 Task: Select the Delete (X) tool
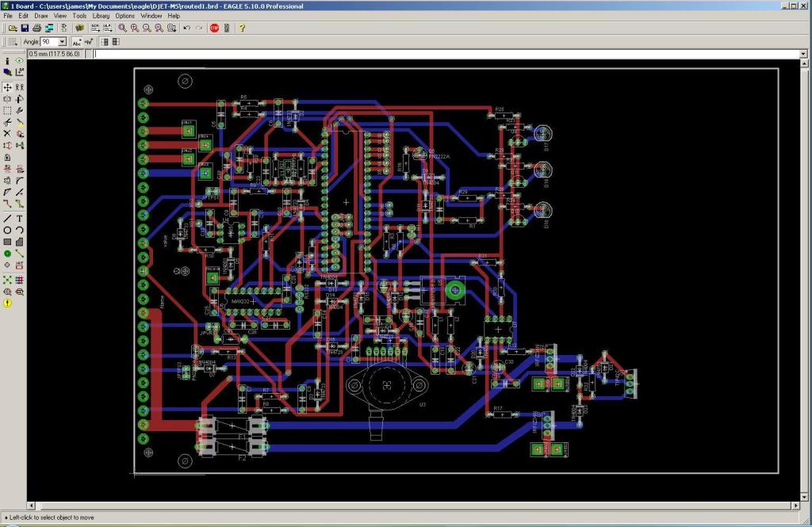tap(7, 134)
